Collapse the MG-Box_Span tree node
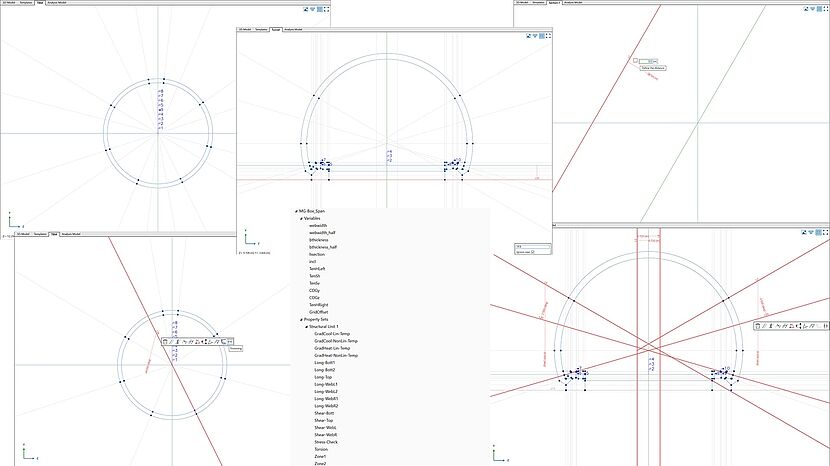This screenshot has width=830, height=466. [296, 211]
